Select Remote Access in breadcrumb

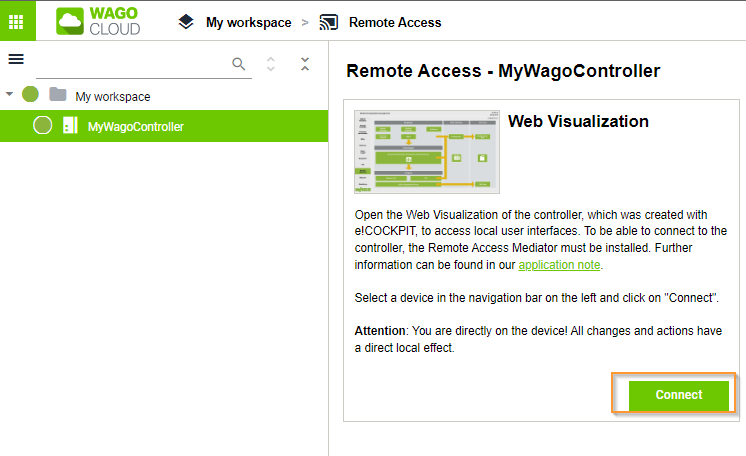click(395, 22)
